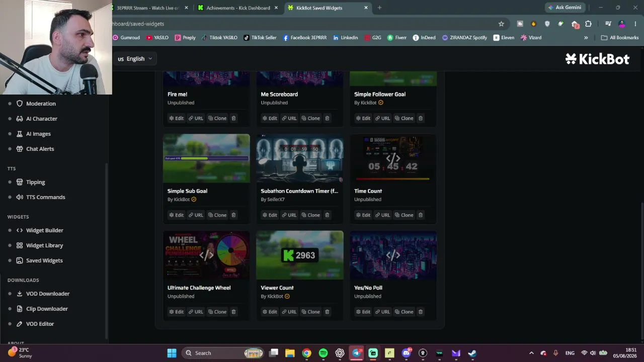Image resolution: width=644 pixels, height=362 pixels.
Task: Click the browser address bar
Action: [302, 24]
